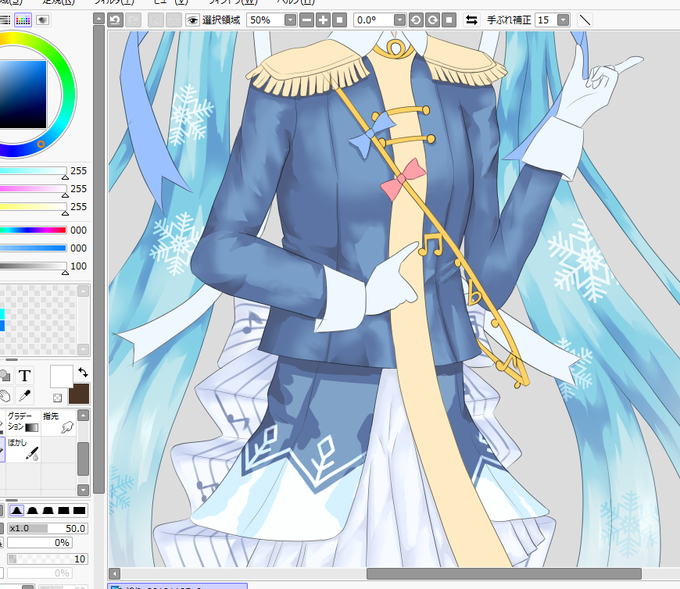
Task: Choose the fourth blocky brush edge shape
Action: [64, 510]
